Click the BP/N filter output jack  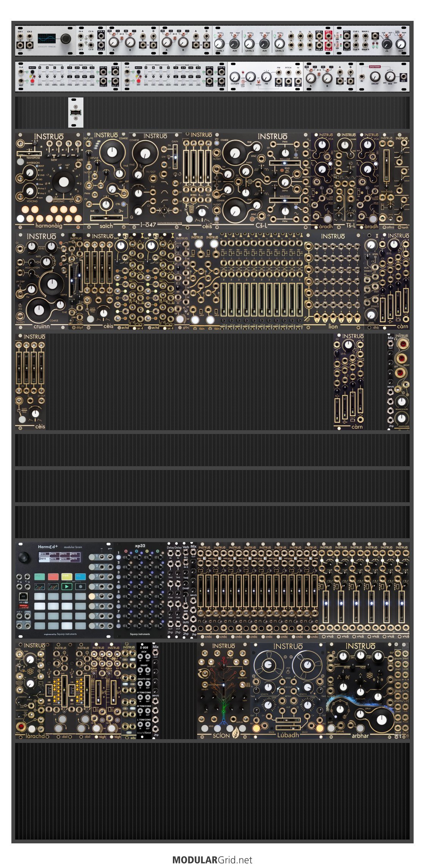pos(279,81)
